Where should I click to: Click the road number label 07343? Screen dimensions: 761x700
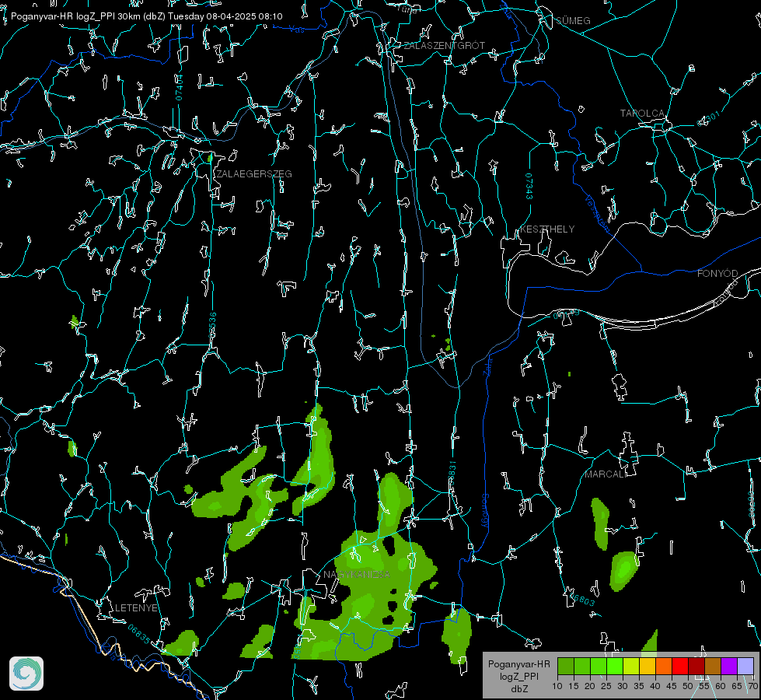529,186
